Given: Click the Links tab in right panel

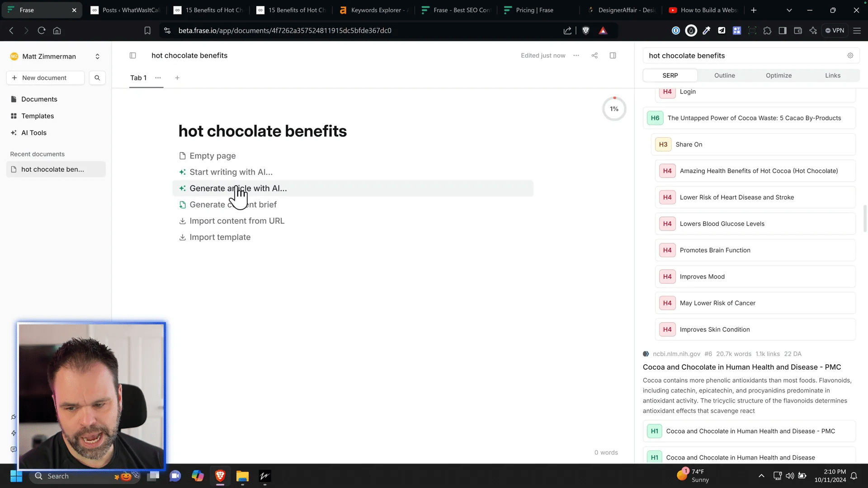Looking at the screenshot, I should pyautogui.click(x=834, y=75).
